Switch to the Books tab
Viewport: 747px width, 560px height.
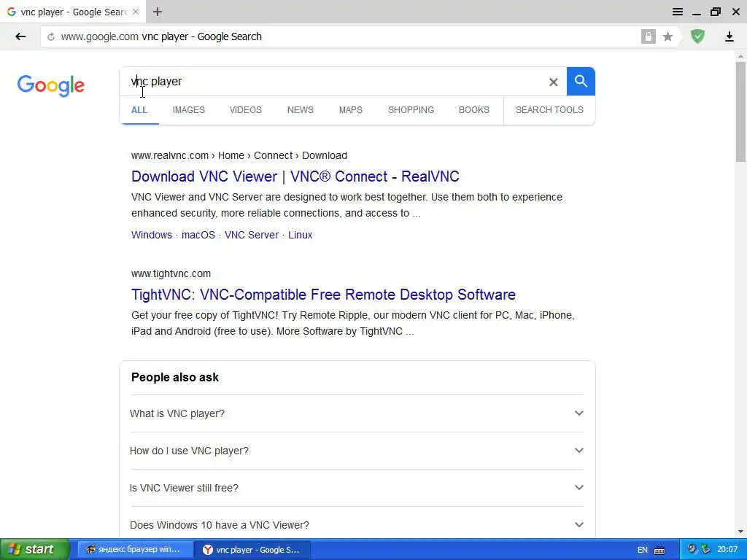(x=473, y=110)
